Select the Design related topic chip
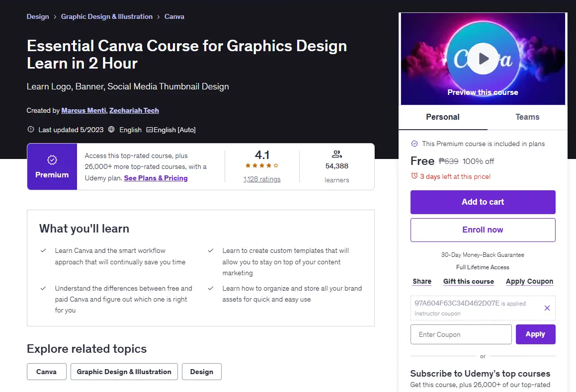 point(202,372)
